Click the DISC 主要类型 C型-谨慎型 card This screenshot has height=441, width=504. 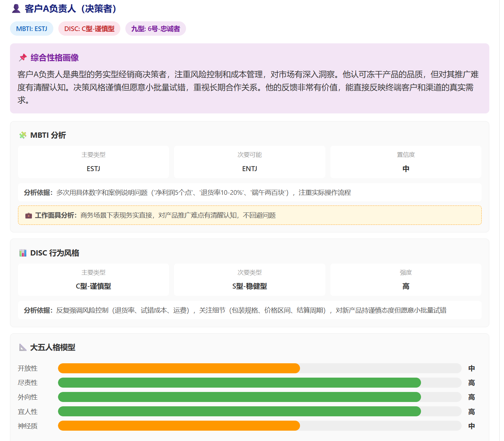[x=93, y=280]
